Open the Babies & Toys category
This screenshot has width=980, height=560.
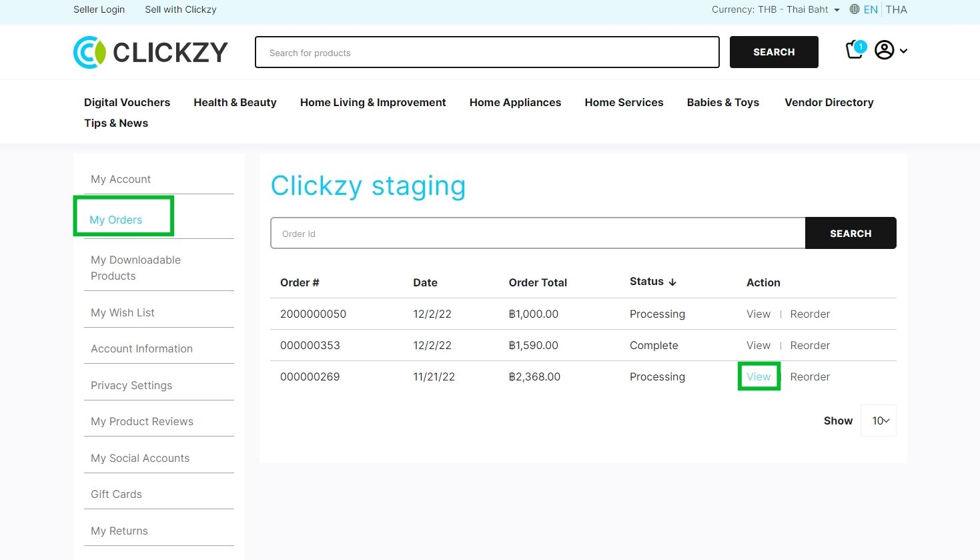coord(723,102)
